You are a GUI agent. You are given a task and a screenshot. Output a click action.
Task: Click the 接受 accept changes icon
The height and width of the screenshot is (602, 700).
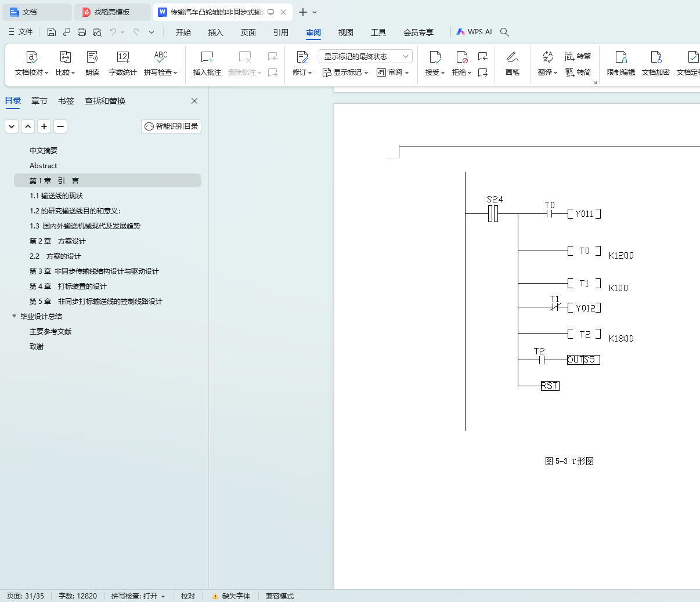click(435, 57)
